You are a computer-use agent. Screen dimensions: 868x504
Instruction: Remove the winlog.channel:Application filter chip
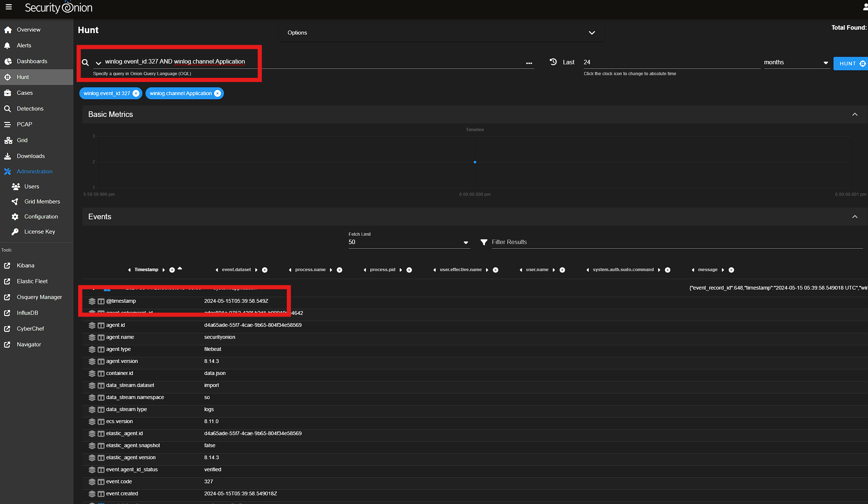[x=218, y=93]
